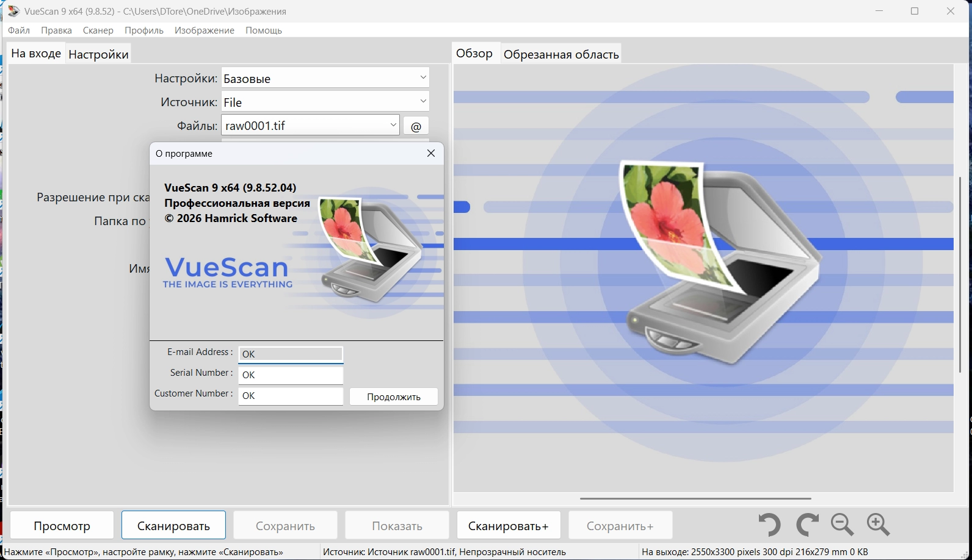This screenshot has width=972, height=560.
Task: Click the large scanner image in preview
Action: tap(720, 264)
